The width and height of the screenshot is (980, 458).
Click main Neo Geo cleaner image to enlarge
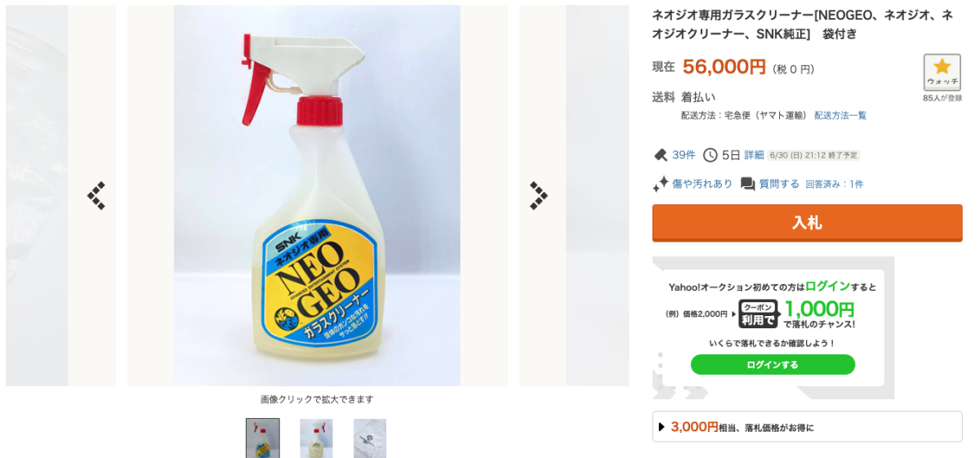click(317, 195)
